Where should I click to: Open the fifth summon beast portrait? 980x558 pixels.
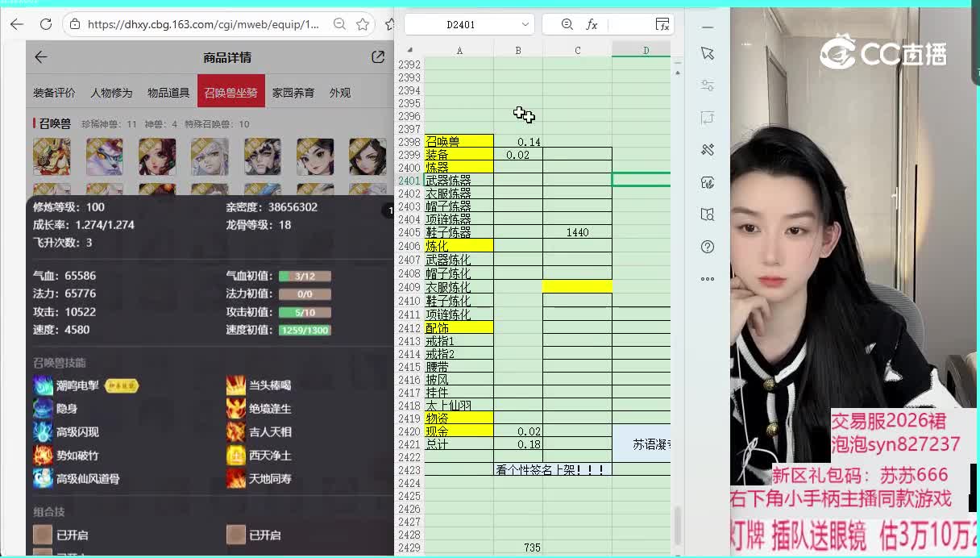click(263, 156)
